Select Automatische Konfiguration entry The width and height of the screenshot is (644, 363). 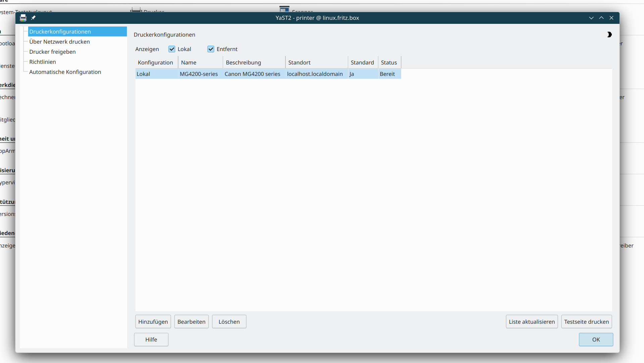65,72
